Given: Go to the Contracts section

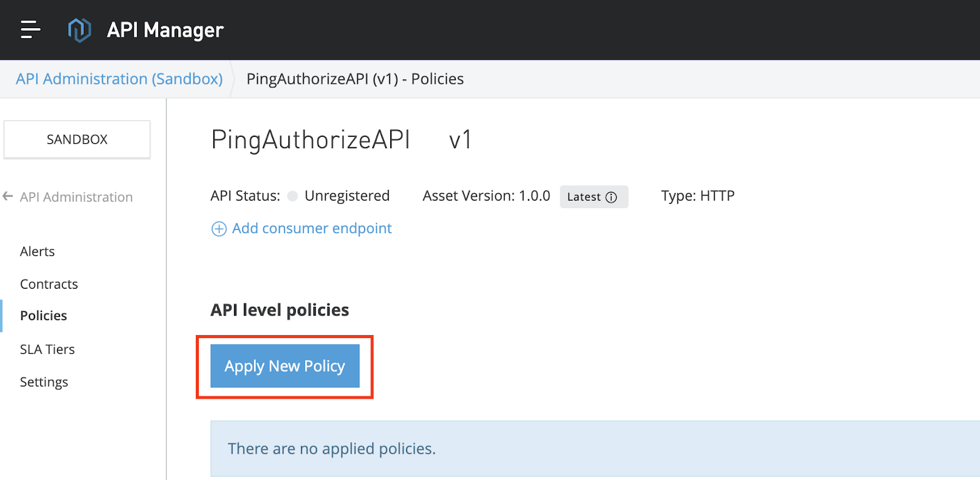Looking at the screenshot, I should click(49, 284).
